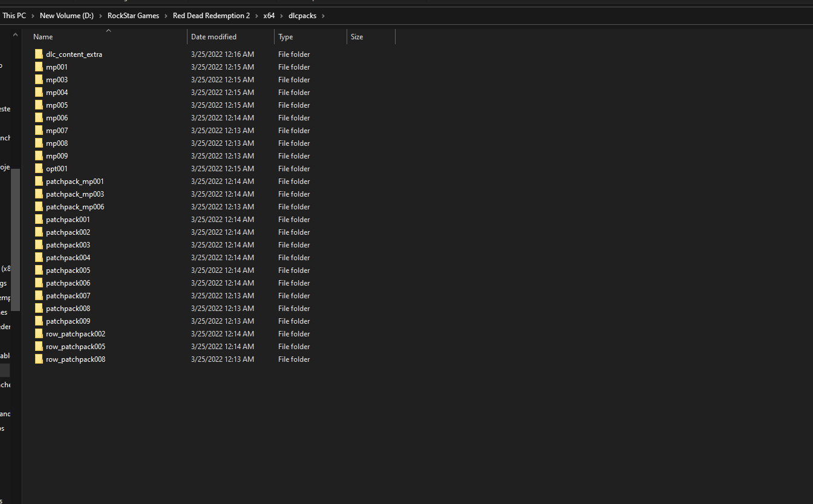Screen dimensions: 813x504
Task: Click the patchpack002 folder icon
Action: tap(39, 232)
